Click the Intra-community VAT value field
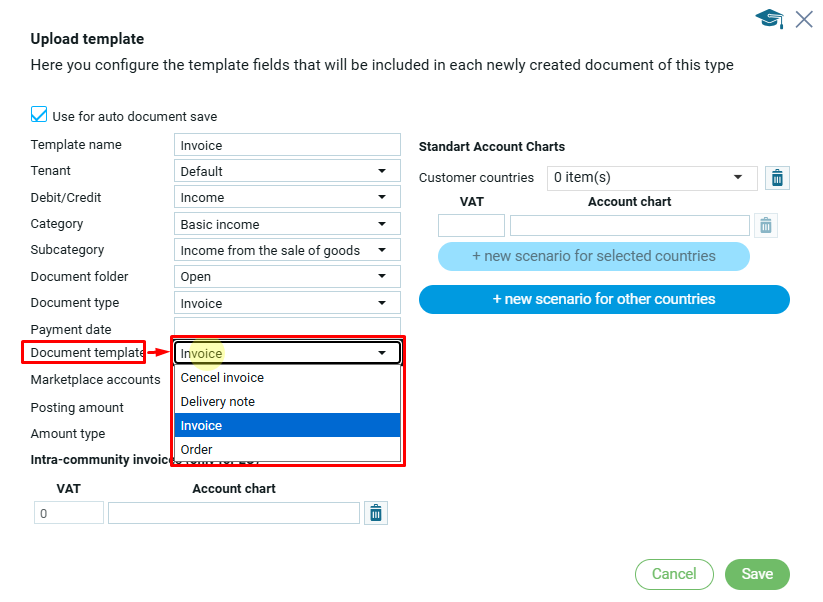The image size is (823, 602). pos(69,513)
